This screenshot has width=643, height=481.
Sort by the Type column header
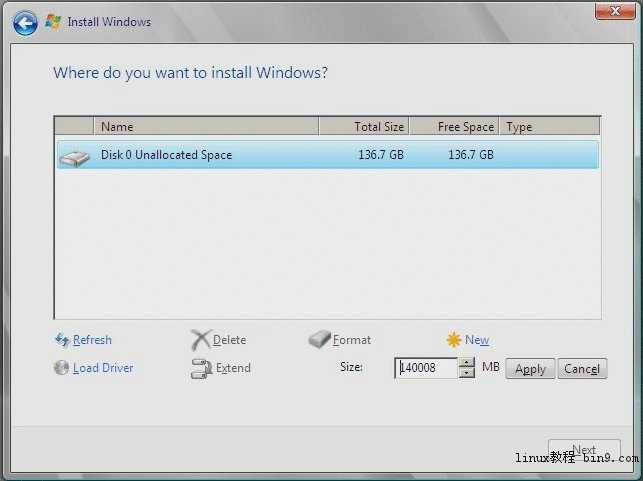pos(550,126)
